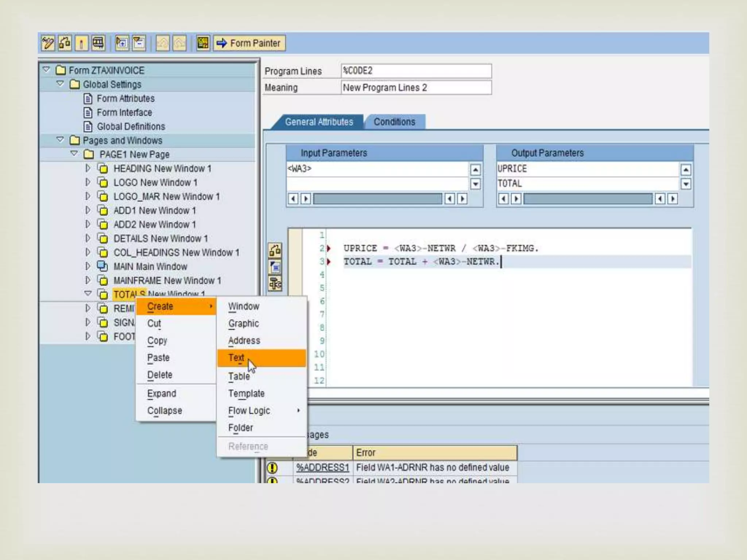
Task: Click the Test form toolbar icon
Action: click(98, 43)
